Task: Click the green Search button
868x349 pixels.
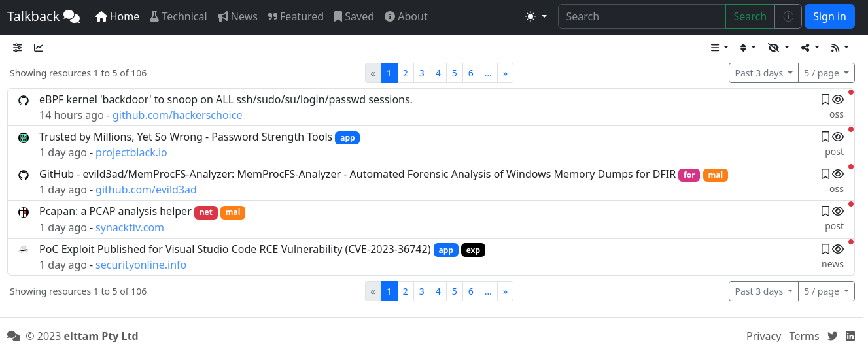Action: 750,16
